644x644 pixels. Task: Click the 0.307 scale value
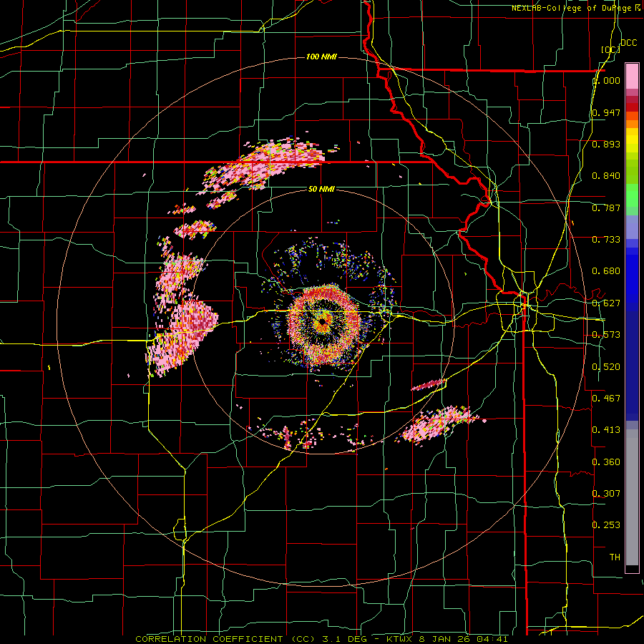click(x=606, y=494)
